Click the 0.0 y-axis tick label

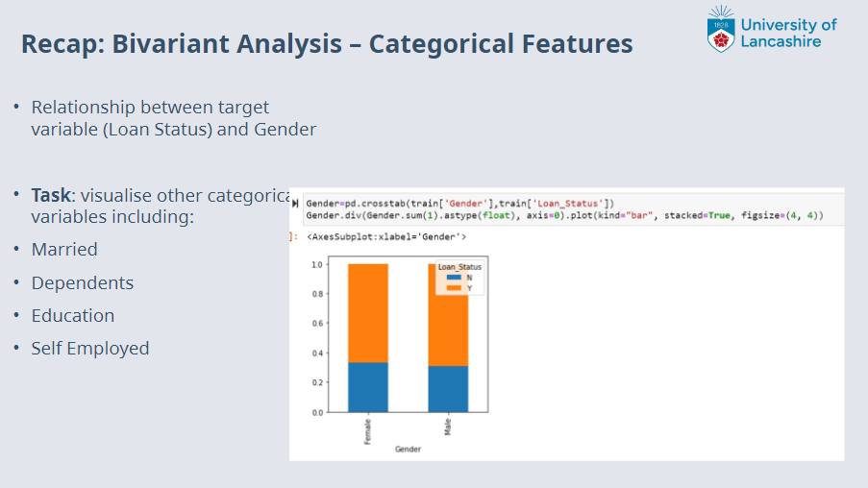317,413
